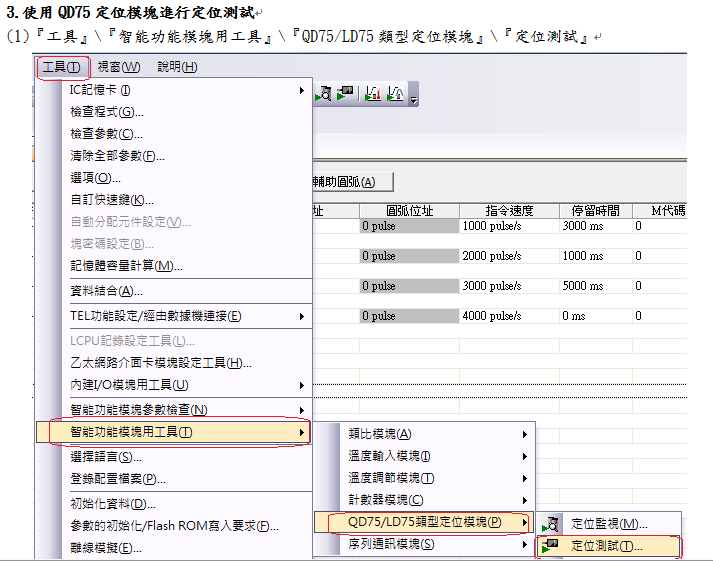The image size is (713, 561).
Task: Open the 工具 menu in the menu bar
Action: pyautogui.click(x=61, y=67)
